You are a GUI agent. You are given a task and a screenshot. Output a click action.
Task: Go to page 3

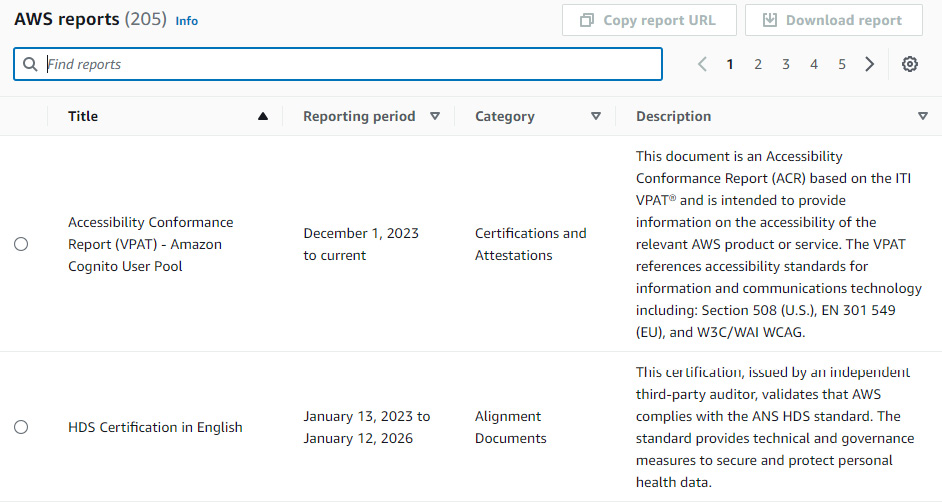[786, 64]
